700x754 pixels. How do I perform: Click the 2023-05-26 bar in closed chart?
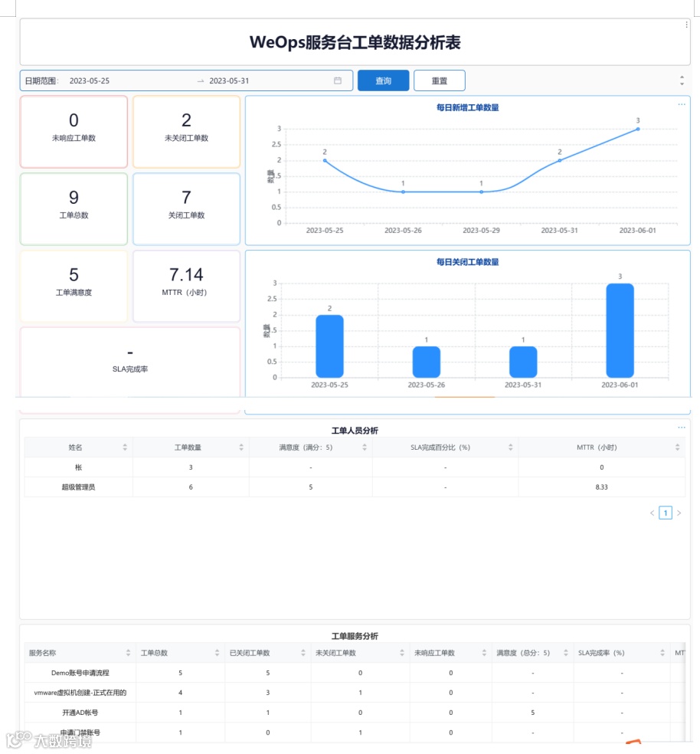(427, 362)
